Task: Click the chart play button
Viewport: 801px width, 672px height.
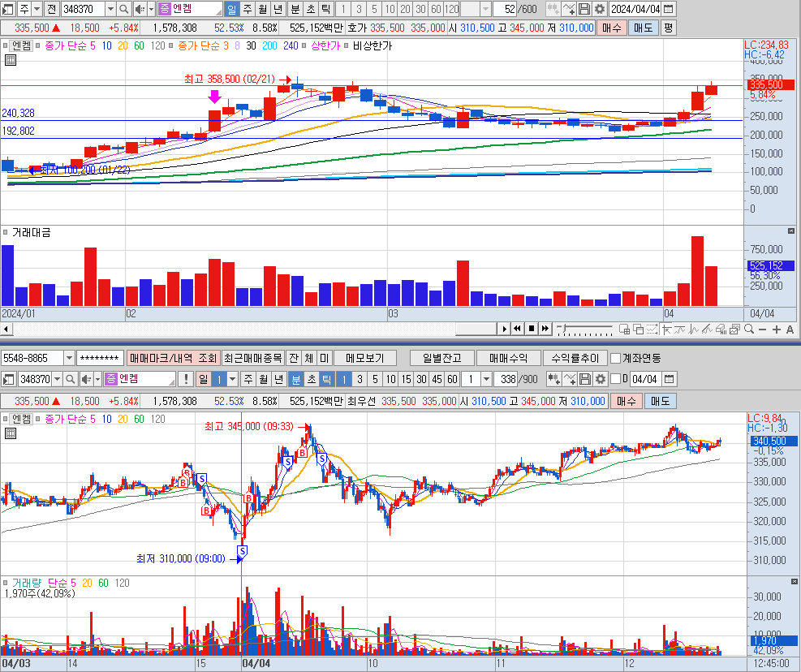Action: (504, 329)
